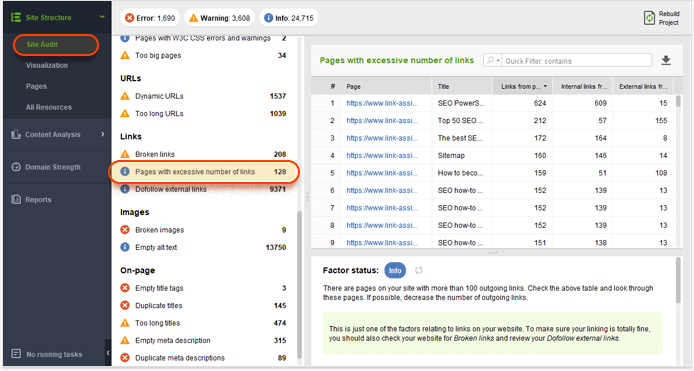Click the Title column header

tap(462, 86)
